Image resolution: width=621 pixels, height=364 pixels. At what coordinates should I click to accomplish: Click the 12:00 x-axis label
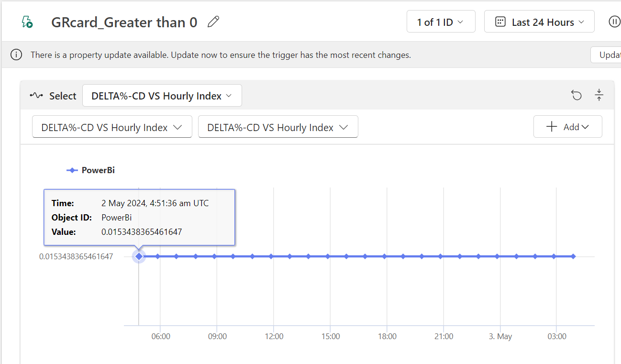(274, 336)
